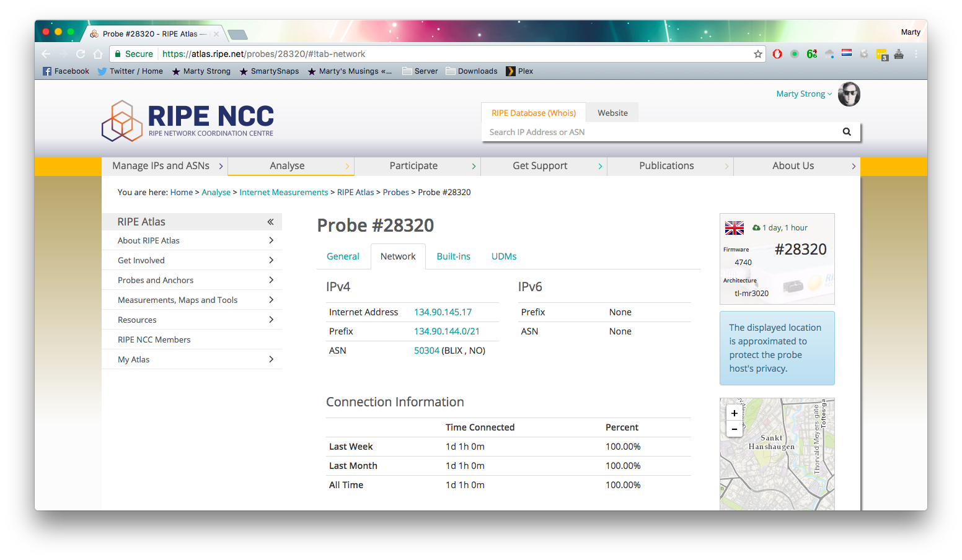This screenshot has width=962, height=560.
Task: Open the About Us navigation menu
Action: (x=797, y=166)
